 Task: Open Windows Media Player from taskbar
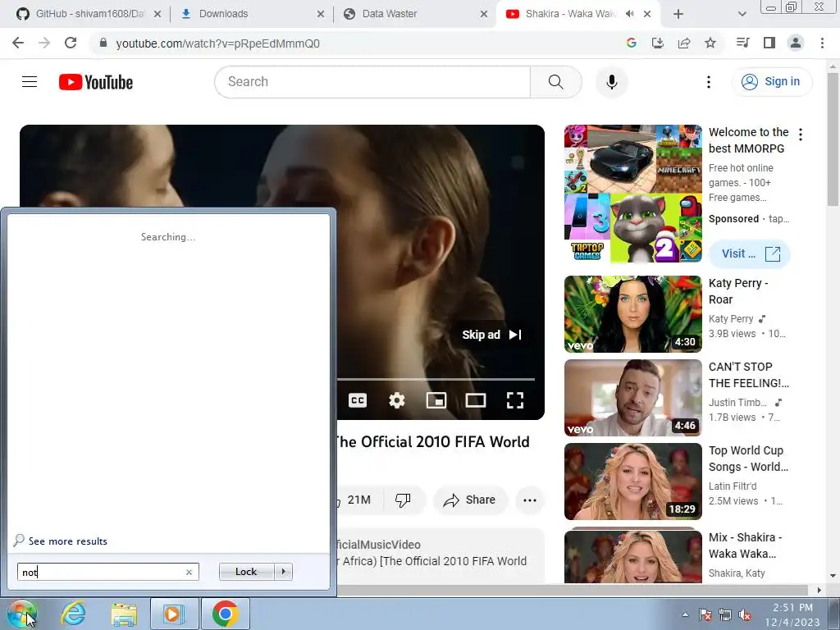(x=174, y=614)
